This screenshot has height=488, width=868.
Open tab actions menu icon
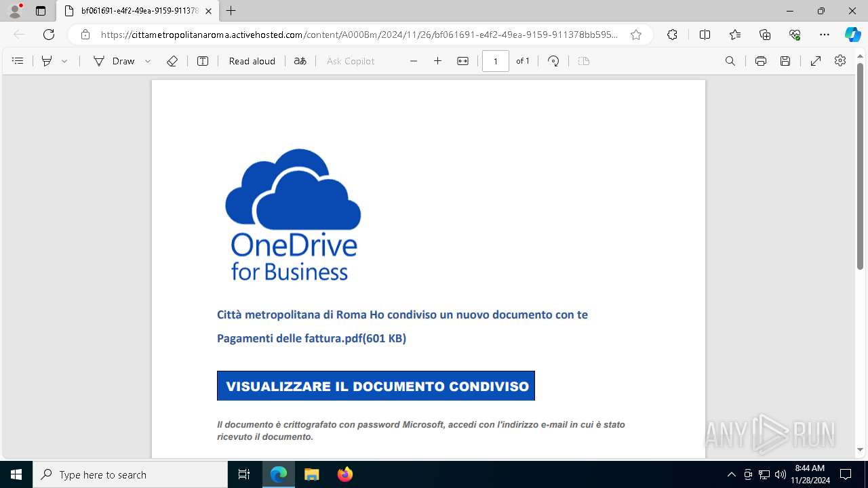pos(41,11)
